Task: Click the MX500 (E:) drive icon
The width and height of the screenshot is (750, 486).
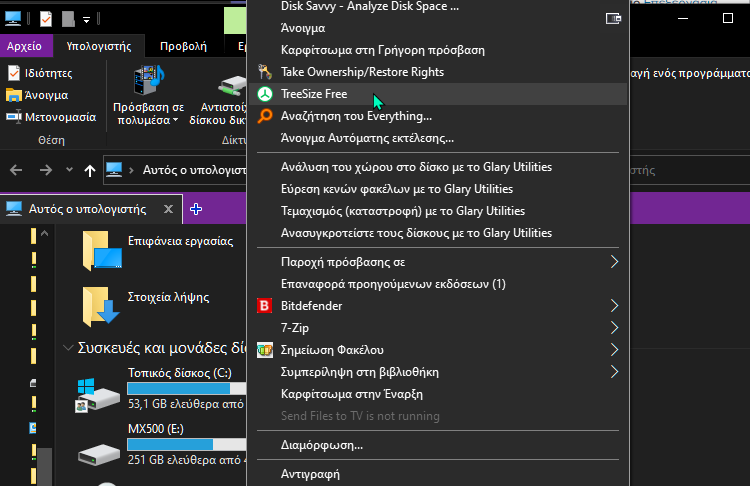Action: [x=99, y=454]
